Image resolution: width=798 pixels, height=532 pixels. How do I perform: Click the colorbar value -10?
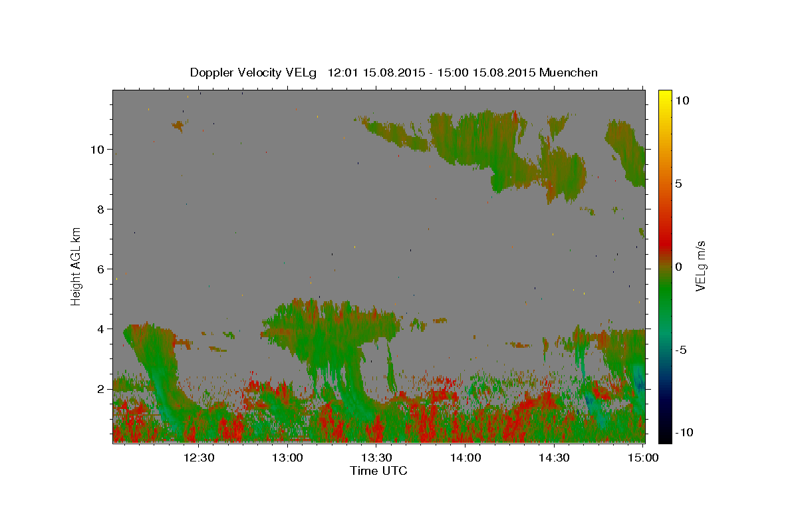pos(684,433)
